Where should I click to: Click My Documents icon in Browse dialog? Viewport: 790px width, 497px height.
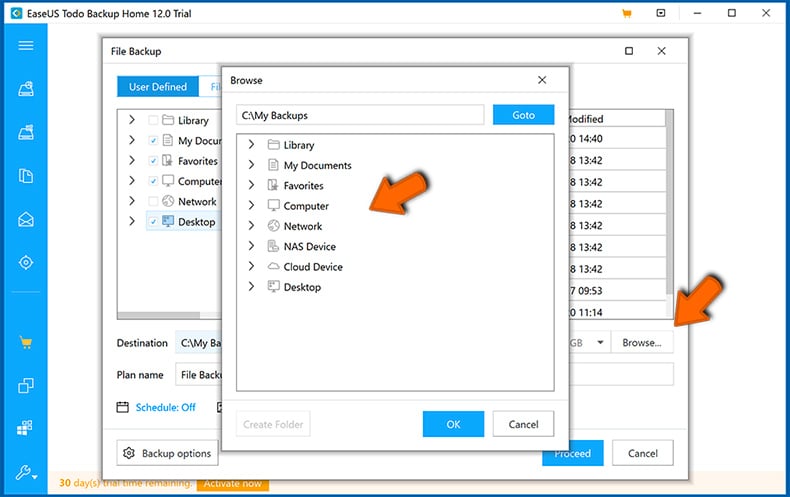(x=273, y=165)
